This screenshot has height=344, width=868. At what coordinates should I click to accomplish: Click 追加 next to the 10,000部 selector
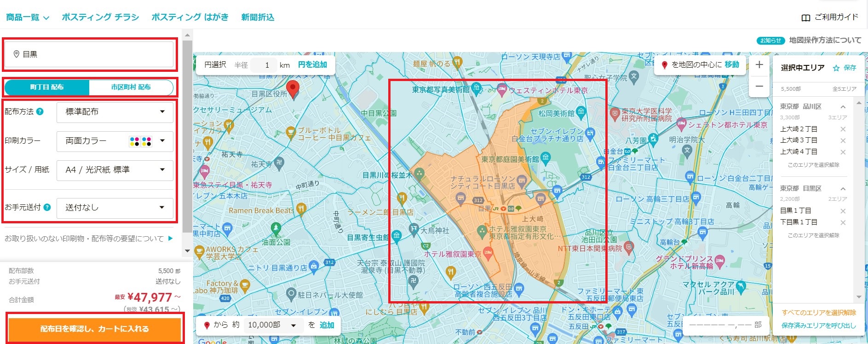(x=327, y=325)
